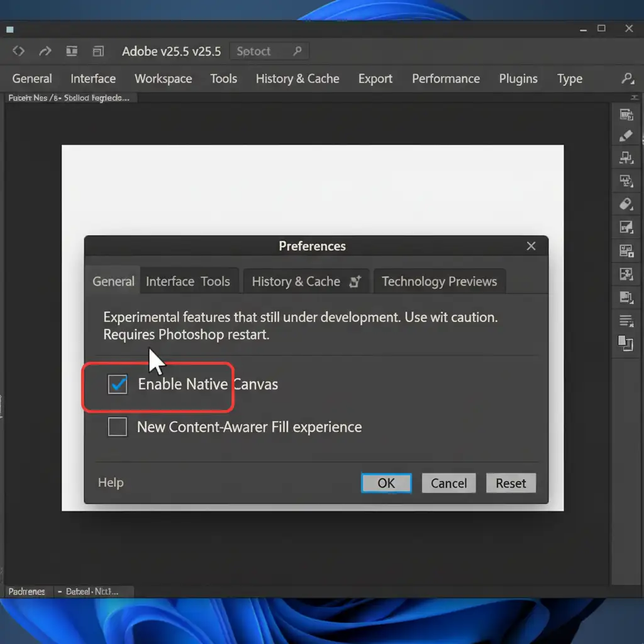644x644 pixels.
Task: Open the Plugins menu in the menu bar
Action: (x=518, y=79)
